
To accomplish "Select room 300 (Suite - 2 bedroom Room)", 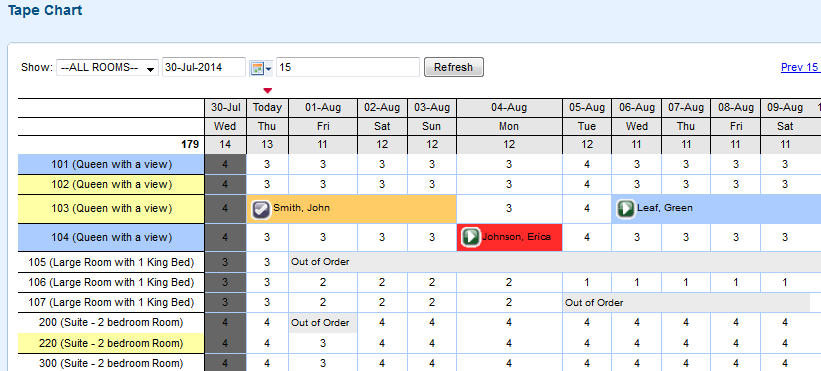I will (112, 363).
